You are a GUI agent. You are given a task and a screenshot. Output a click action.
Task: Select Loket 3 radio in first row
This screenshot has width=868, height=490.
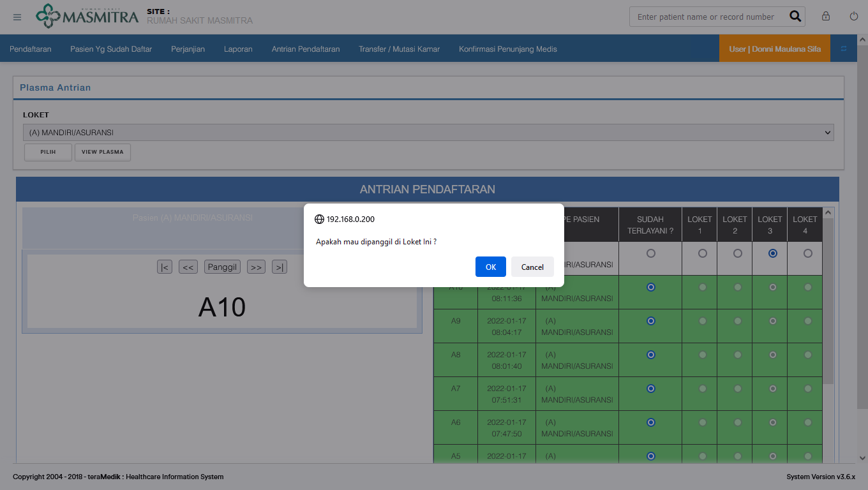tap(773, 253)
